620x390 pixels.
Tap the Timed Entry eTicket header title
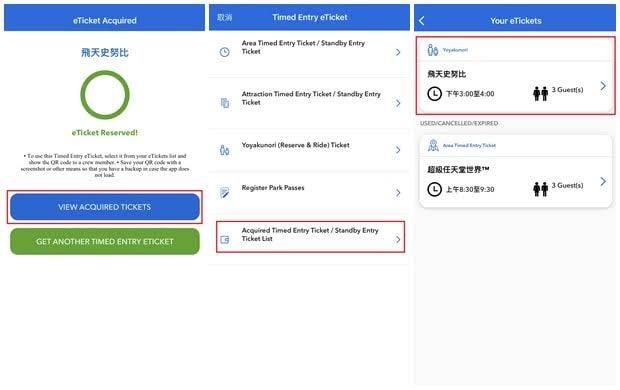pos(310,17)
